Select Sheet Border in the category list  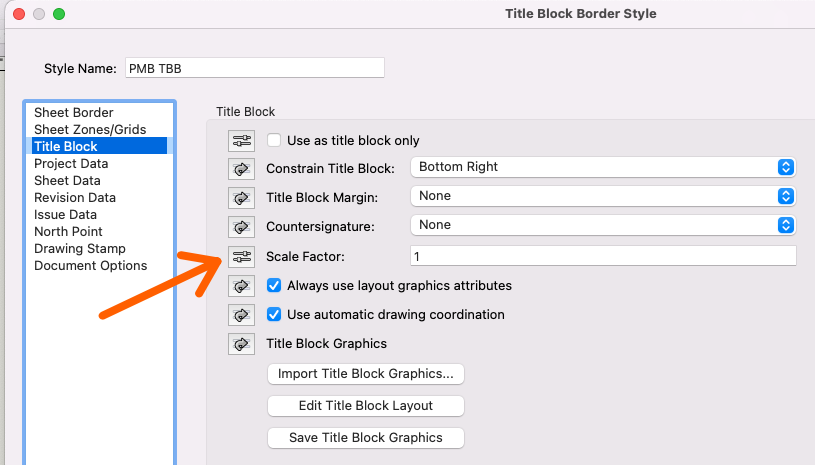(74, 113)
